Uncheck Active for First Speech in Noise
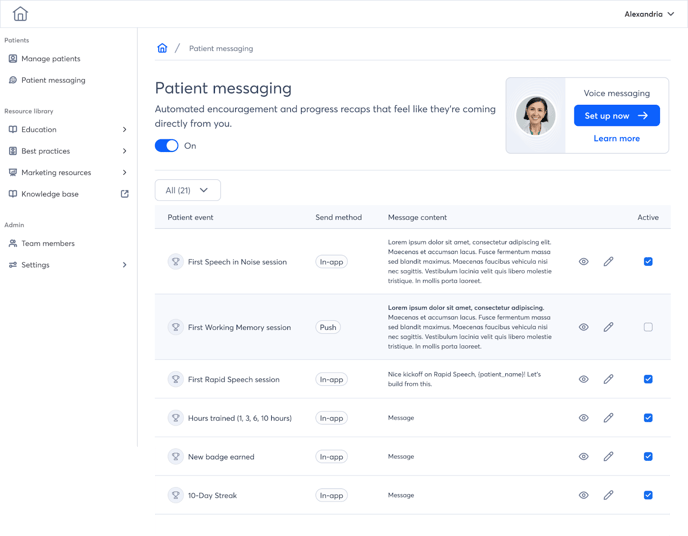Image resolution: width=688 pixels, height=536 pixels. click(x=648, y=262)
